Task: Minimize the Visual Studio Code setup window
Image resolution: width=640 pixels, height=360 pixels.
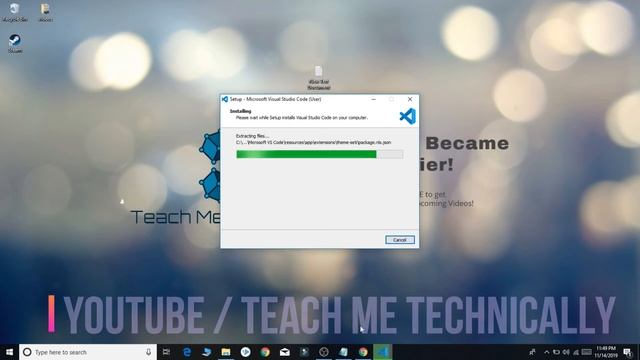Action: point(373,99)
